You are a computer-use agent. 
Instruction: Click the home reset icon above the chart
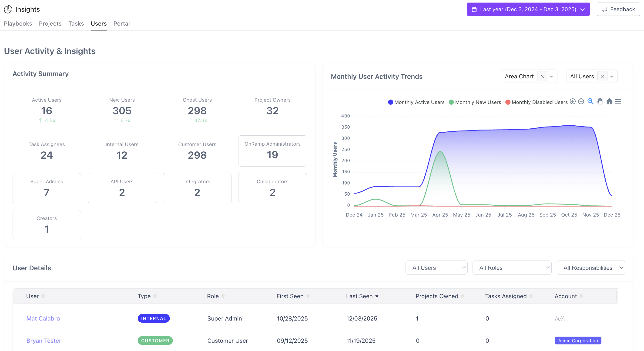609,101
